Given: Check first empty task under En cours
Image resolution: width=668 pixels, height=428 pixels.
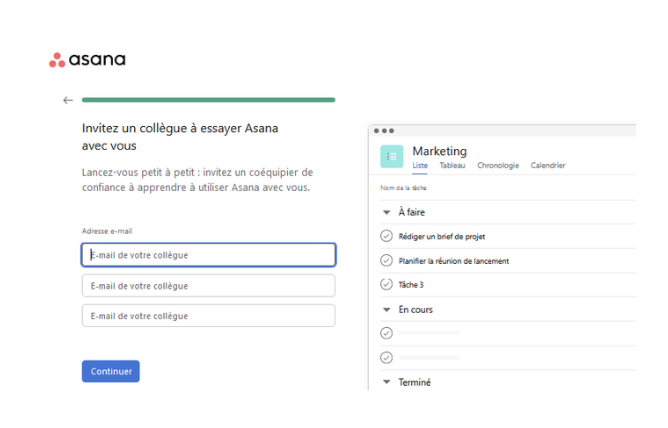Looking at the screenshot, I should (387, 333).
